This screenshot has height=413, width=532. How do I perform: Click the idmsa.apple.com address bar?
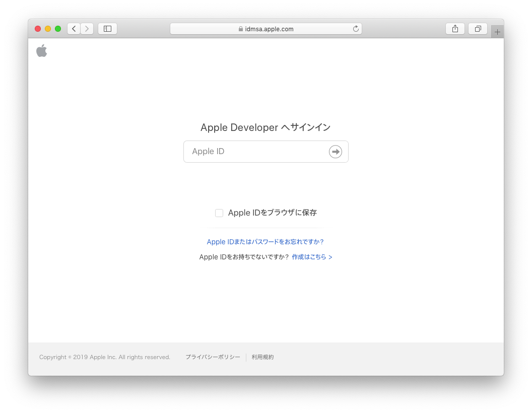[266, 29]
